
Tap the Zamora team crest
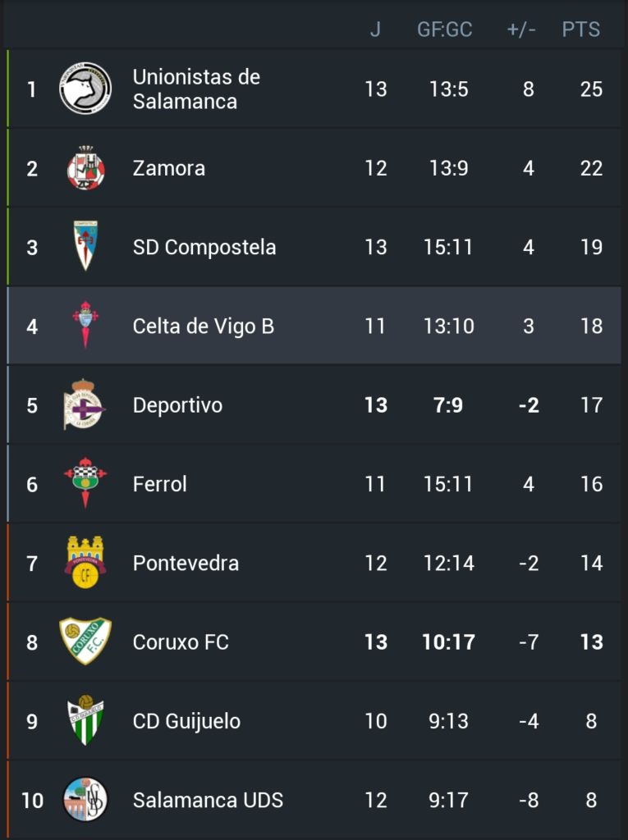(85, 167)
